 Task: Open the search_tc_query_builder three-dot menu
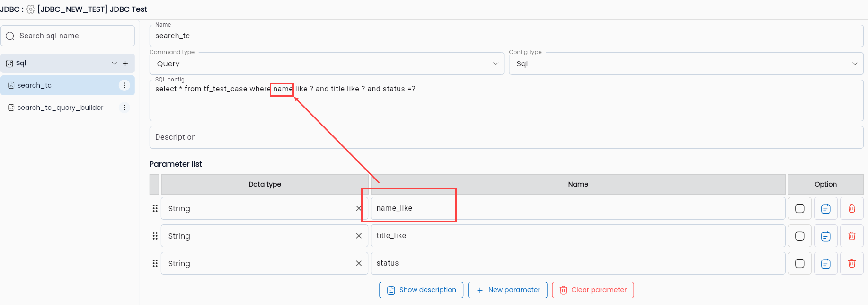click(x=124, y=108)
